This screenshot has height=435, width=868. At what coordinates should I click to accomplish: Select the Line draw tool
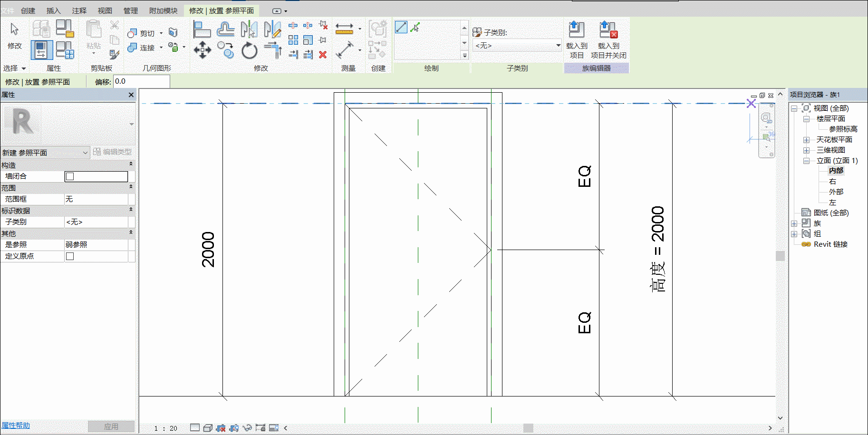[401, 28]
